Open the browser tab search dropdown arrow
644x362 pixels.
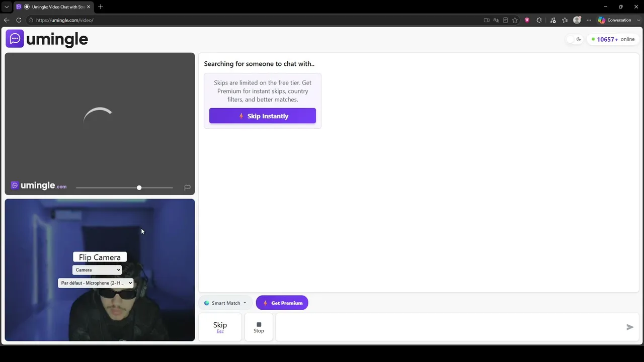pyautogui.click(x=7, y=7)
